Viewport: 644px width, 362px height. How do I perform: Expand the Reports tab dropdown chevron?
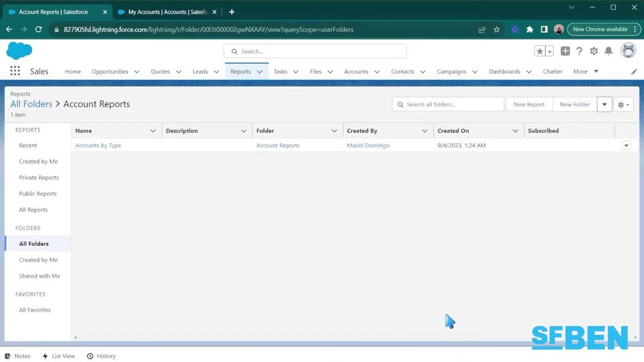[x=260, y=72]
